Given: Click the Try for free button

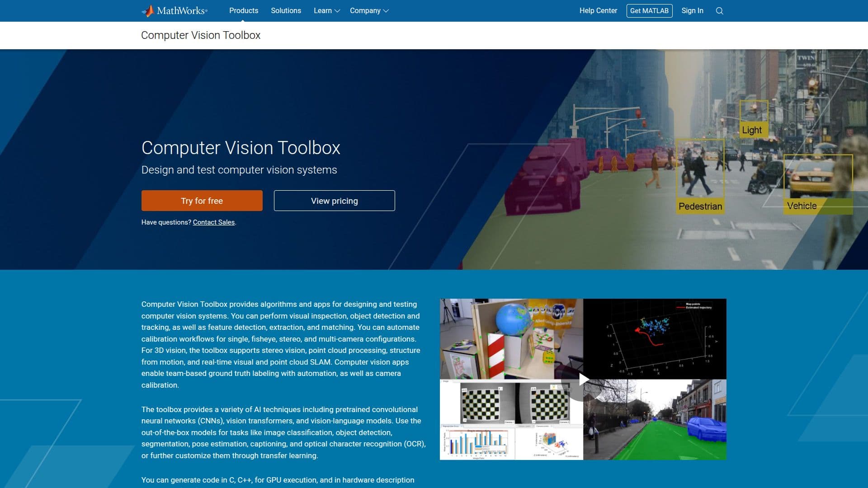Looking at the screenshot, I should tap(202, 201).
